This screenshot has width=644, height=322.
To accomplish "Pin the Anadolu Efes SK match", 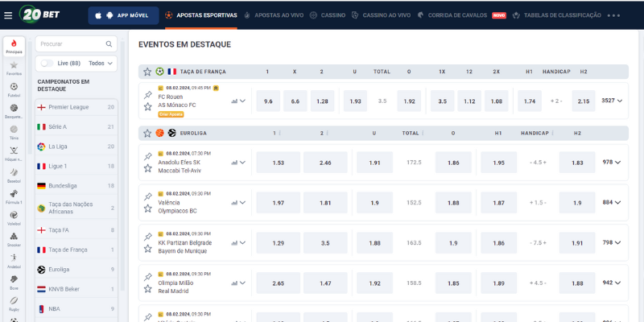I will pyautogui.click(x=148, y=156).
